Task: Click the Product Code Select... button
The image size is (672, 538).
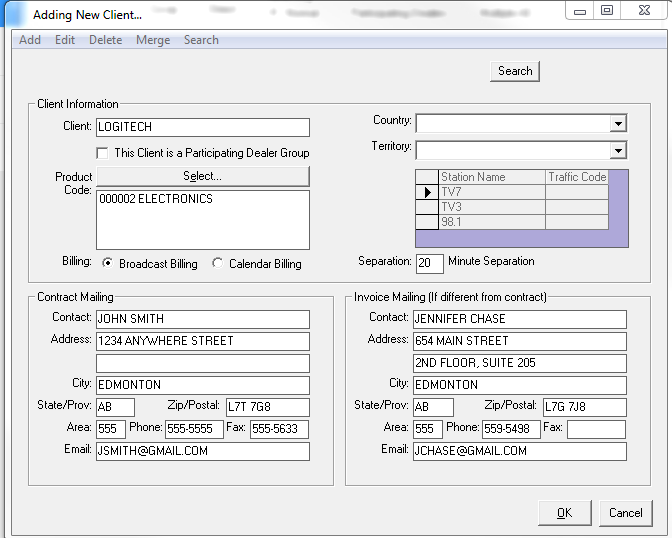Action: tap(202, 176)
